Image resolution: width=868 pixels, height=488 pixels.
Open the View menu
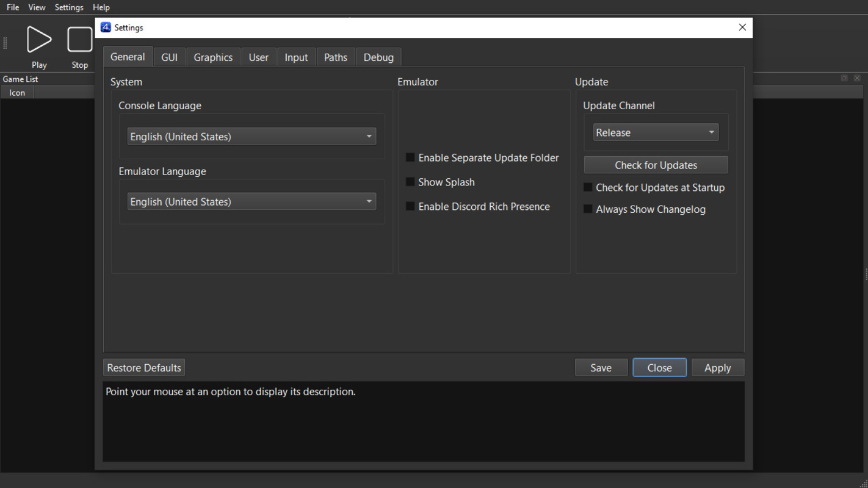tap(37, 7)
